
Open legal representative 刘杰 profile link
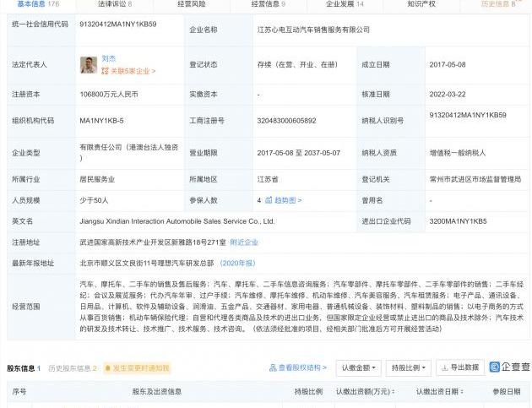pyautogui.click(x=109, y=58)
